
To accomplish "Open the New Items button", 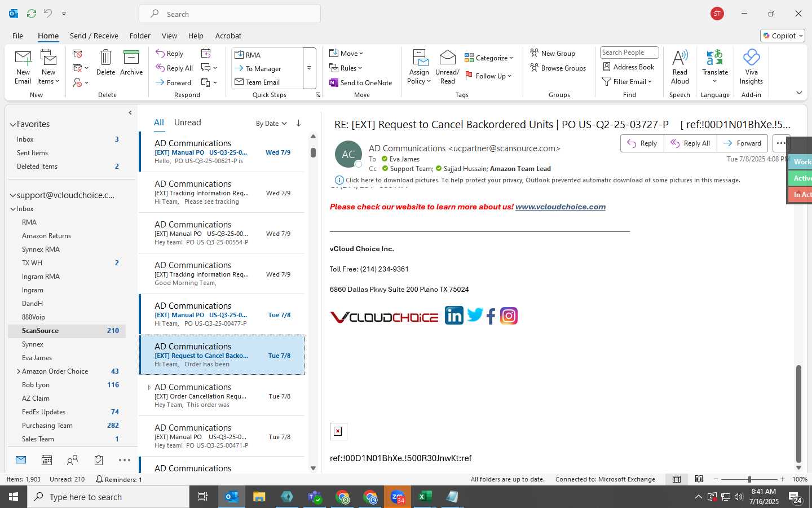I will 48,68.
